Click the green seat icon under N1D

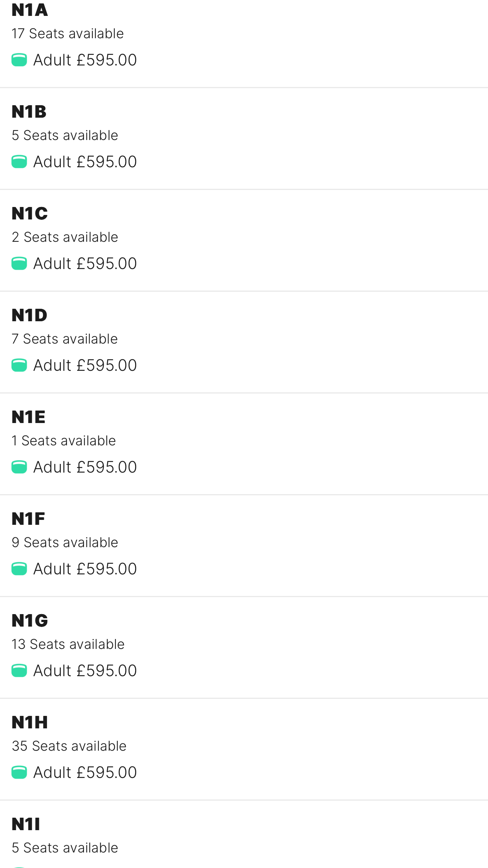pyautogui.click(x=19, y=365)
